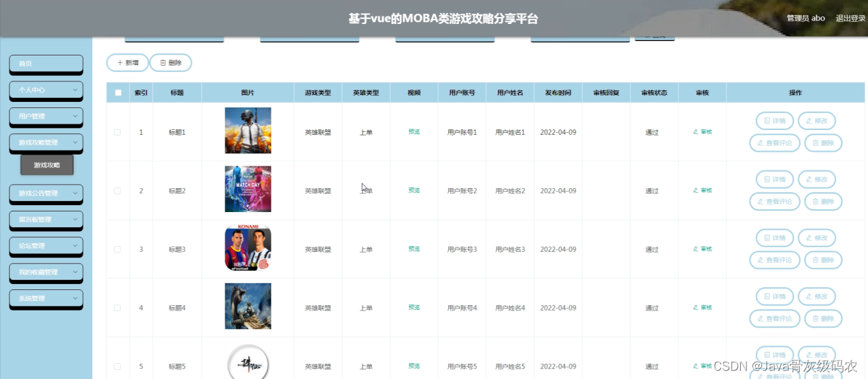Open 详情 for row 标题2
Viewport: 868px width, 379px height.
point(774,179)
